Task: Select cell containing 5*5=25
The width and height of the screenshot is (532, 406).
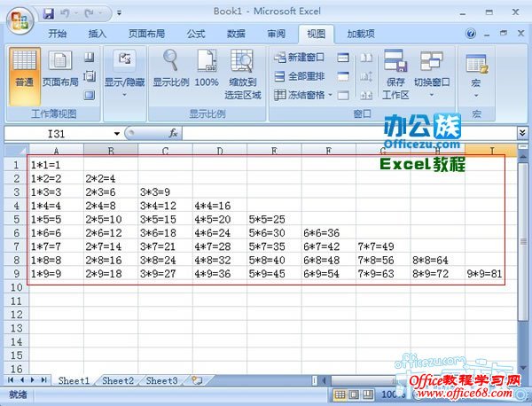Action: 274,219
